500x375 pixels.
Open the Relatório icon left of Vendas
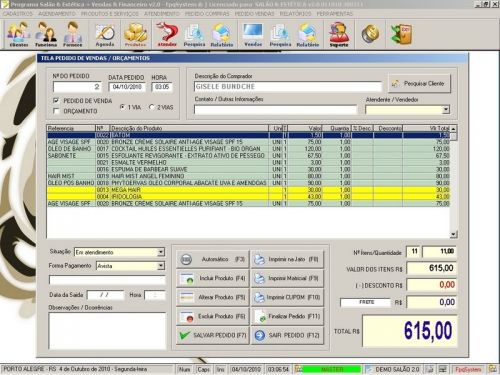pos(222,34)
